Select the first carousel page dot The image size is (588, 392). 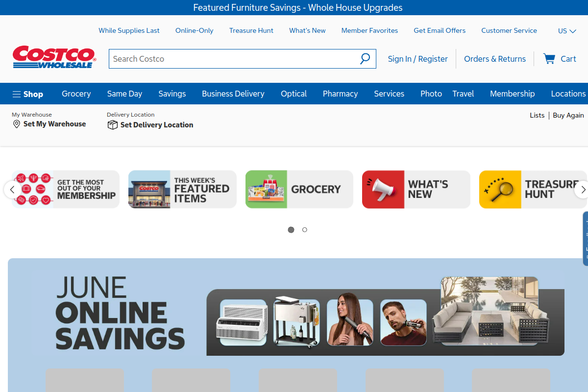pos(291,230)
